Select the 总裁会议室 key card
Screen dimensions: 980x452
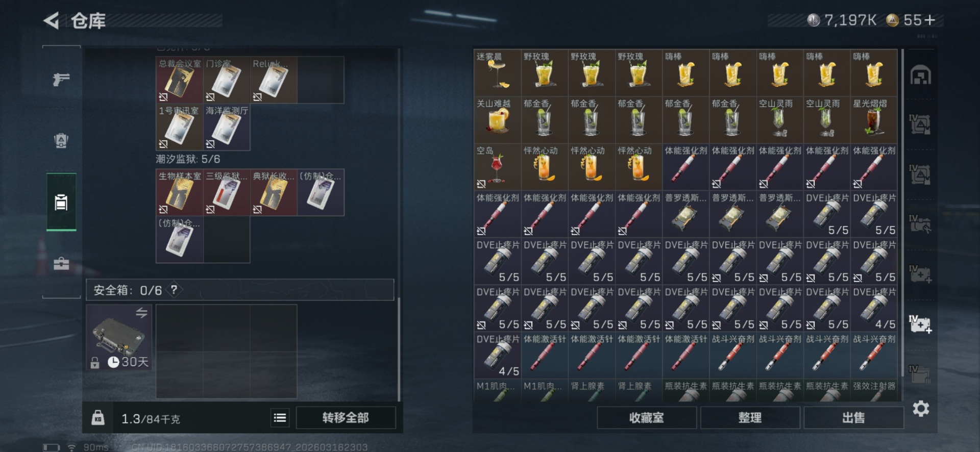180,80
